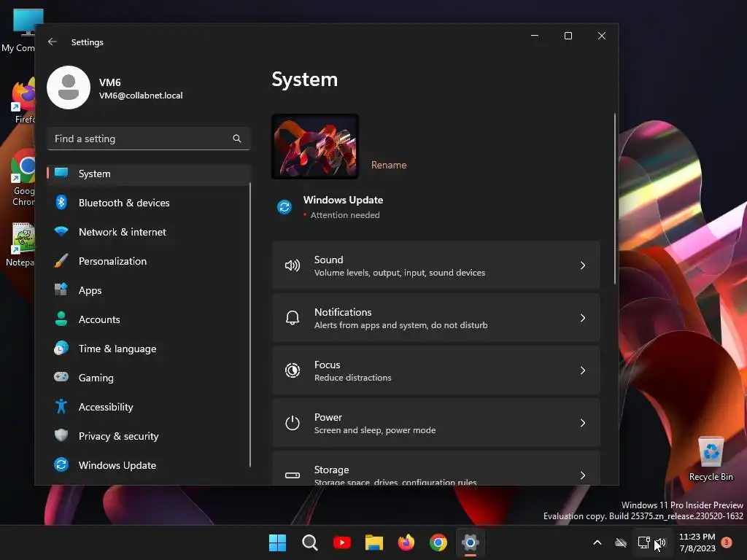This screenshot has width=747, height=560.
Task: Click the search magnifier in Find a setting
Action: click(237, 139)
